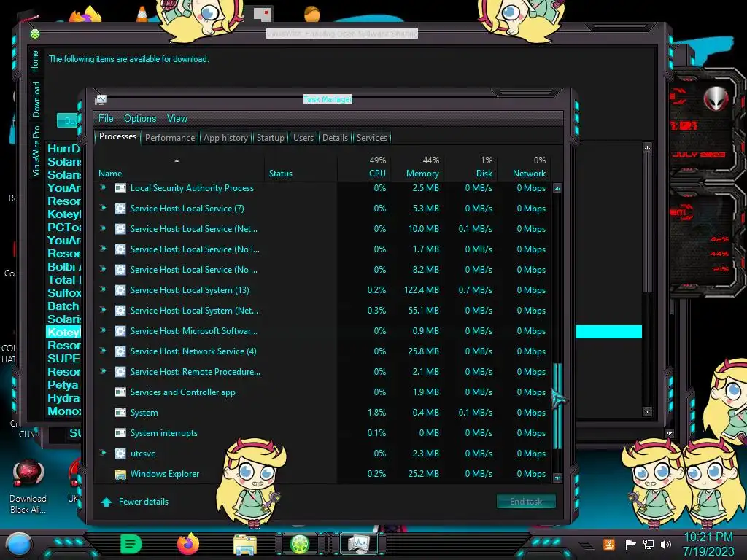Sort by the Network column header
Viewport: 747px width, 560px height.
(x=530, y=174)
